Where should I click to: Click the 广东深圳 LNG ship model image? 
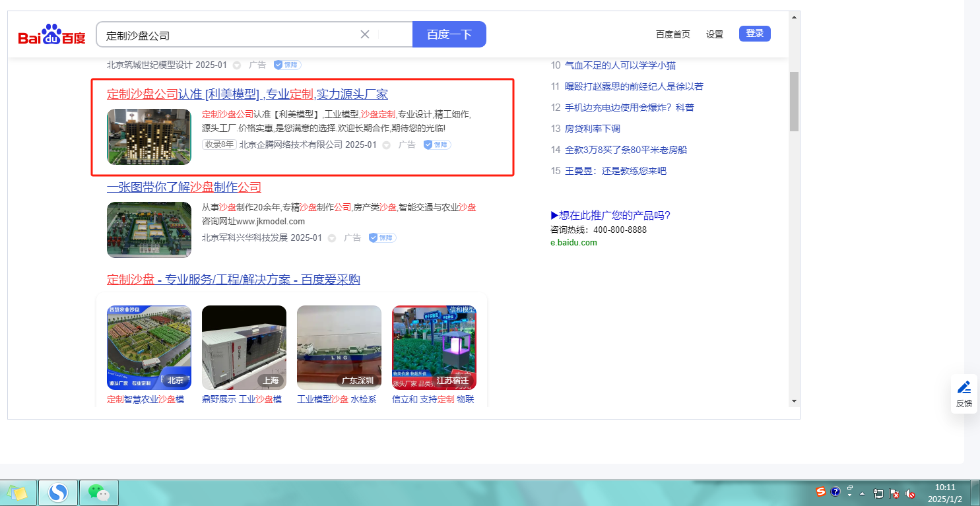339,348
